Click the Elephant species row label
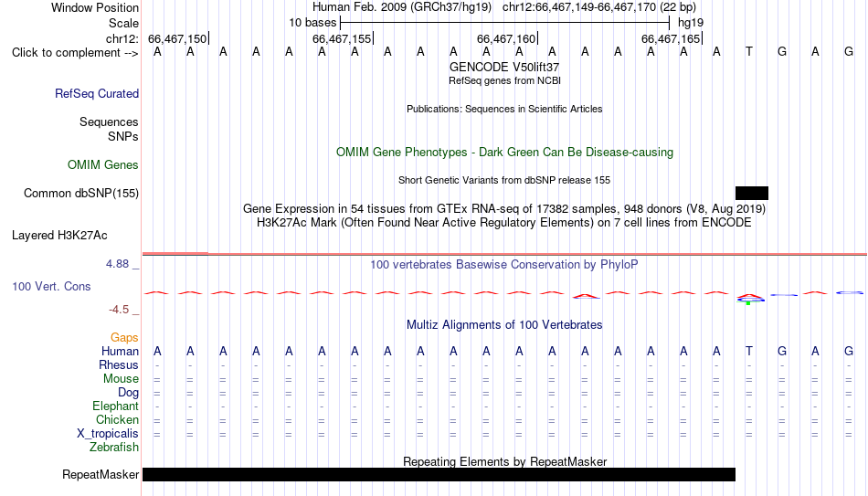Viewport: 868px width, 496px height. click(116, 406)
